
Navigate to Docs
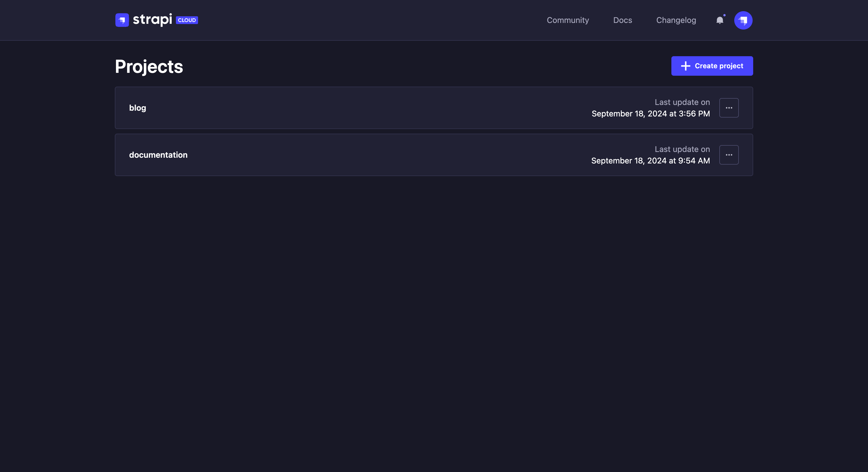click(x=622, y=20)
